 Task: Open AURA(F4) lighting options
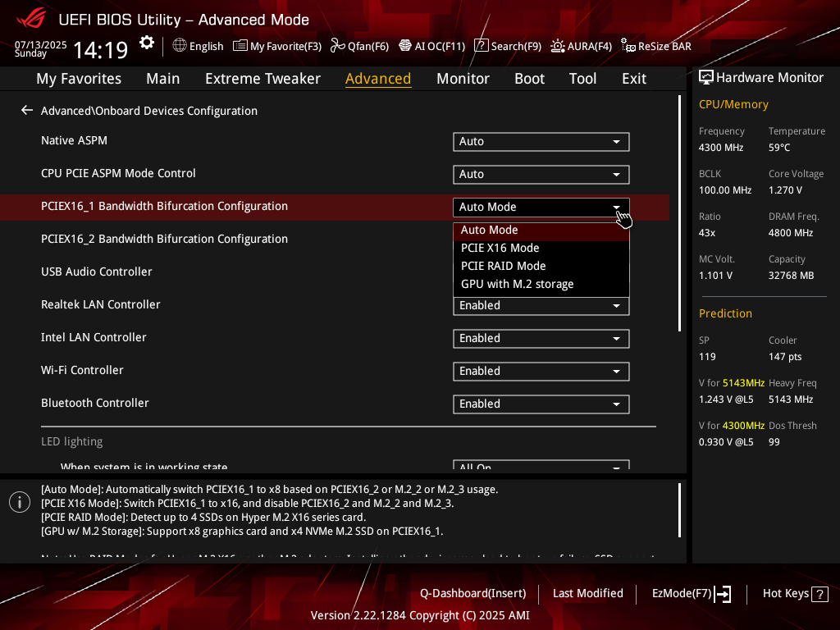582,46
